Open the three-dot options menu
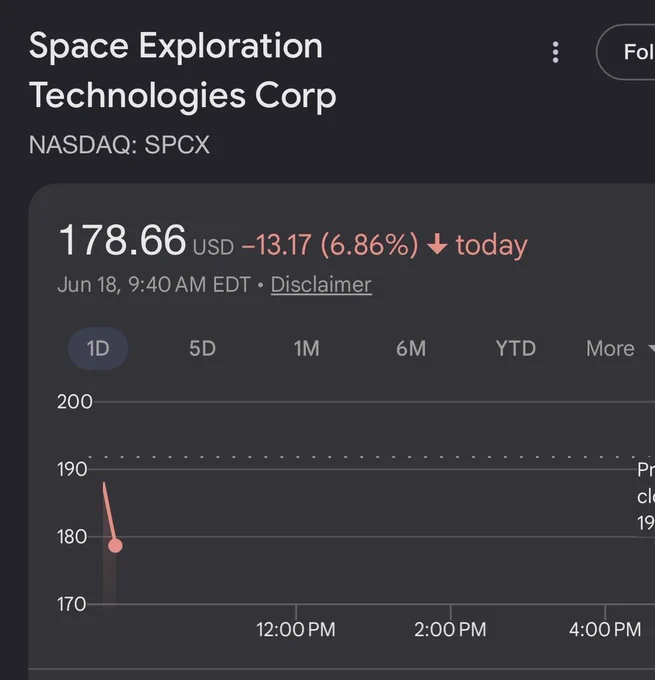Viewport: 655px width, 680px height. tap(555, 52)
